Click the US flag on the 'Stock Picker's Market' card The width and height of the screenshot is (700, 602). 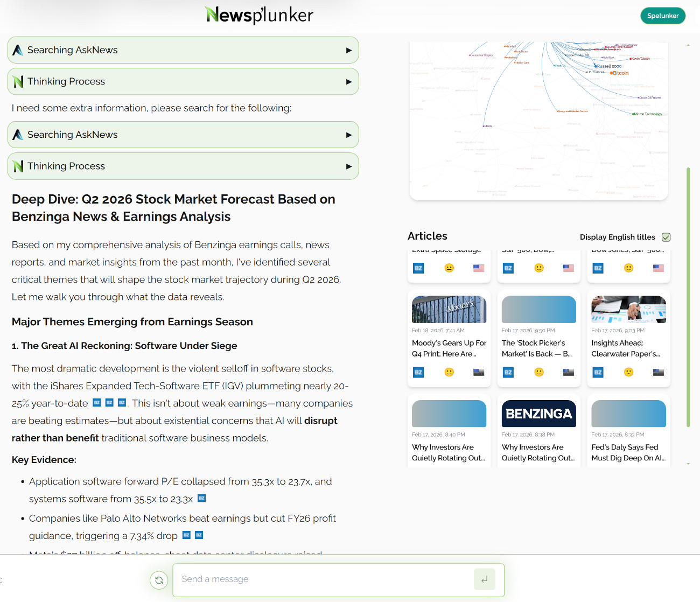(x=569, y=372)
